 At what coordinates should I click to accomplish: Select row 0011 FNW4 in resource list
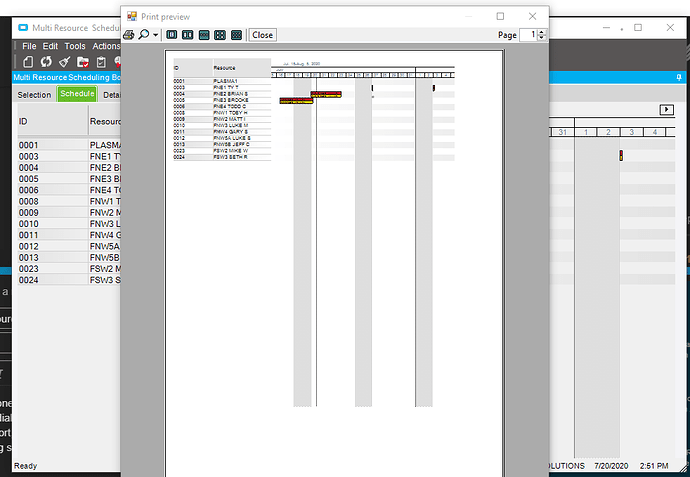coord(69,235)
